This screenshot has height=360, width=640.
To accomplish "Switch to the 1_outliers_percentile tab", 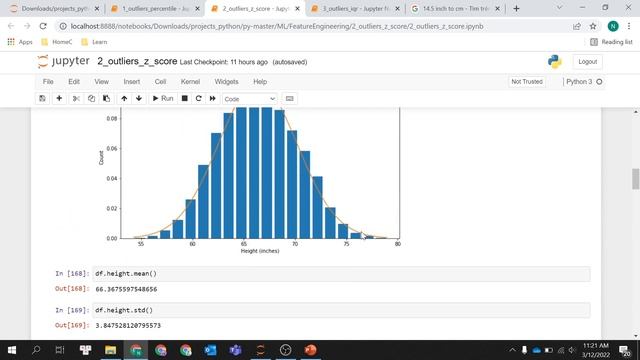I will pos(155,9).
